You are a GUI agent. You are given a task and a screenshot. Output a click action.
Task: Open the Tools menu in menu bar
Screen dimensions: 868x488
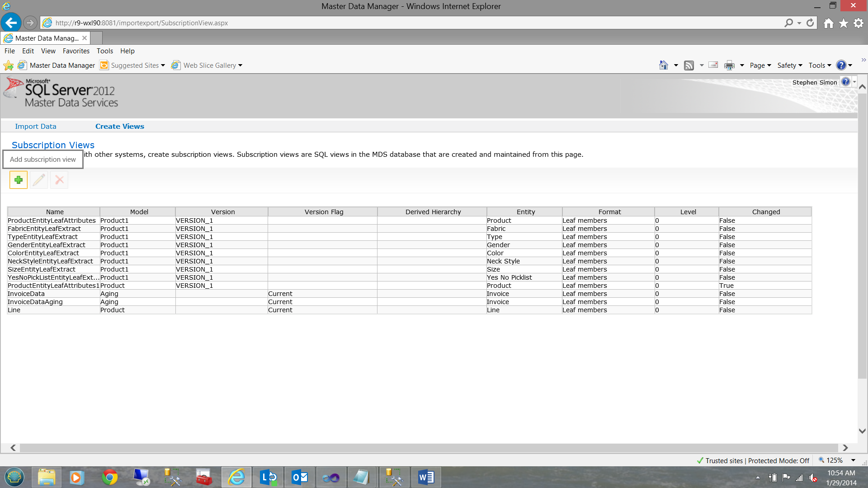[x=104, y=51]
